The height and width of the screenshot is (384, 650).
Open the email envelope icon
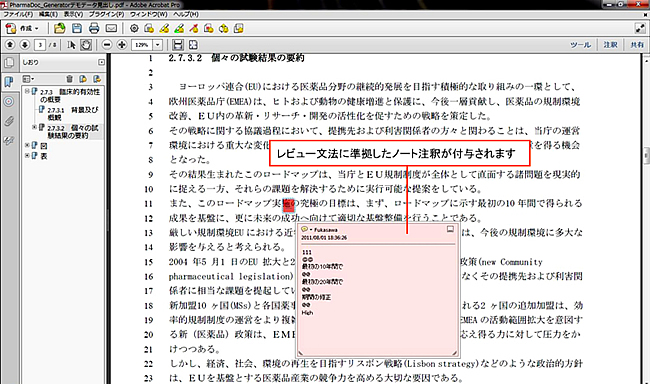(111, 28)
